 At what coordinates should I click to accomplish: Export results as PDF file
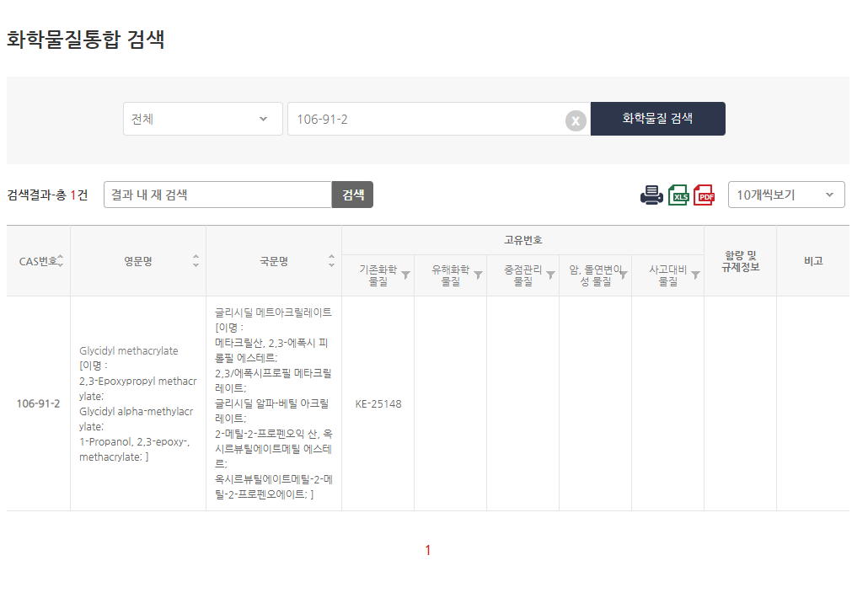point(705,195)
